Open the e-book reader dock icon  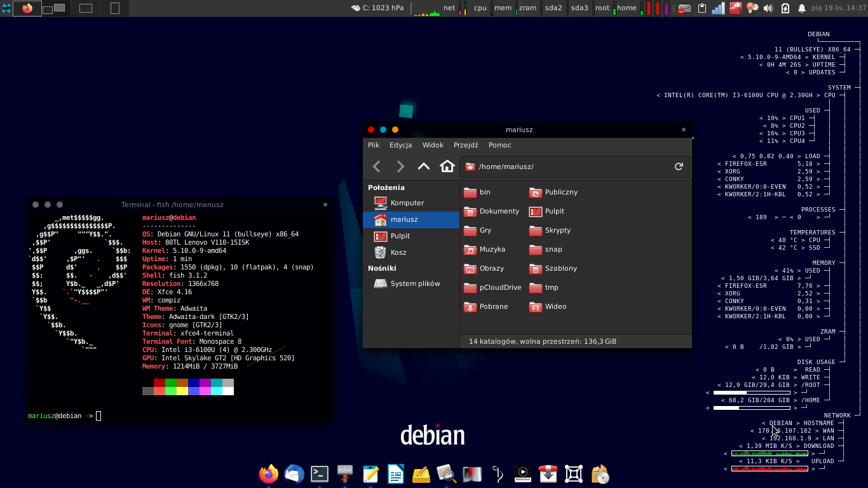point(472,473)
